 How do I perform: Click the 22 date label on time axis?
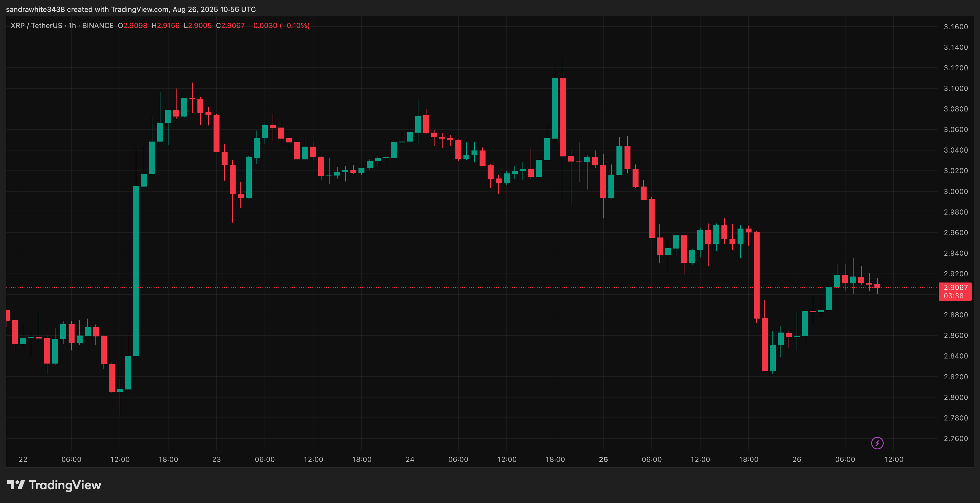click(23, 459)
